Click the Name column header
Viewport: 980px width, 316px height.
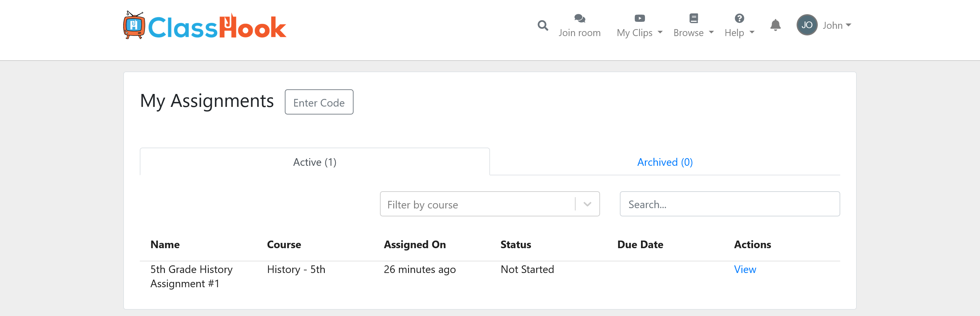click(x=165, y=244)
